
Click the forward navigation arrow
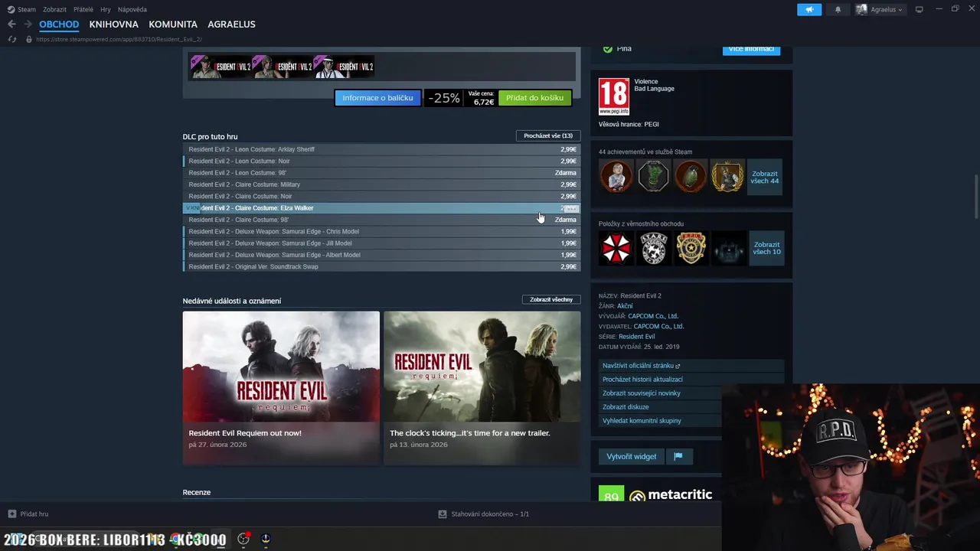[28, 24]
